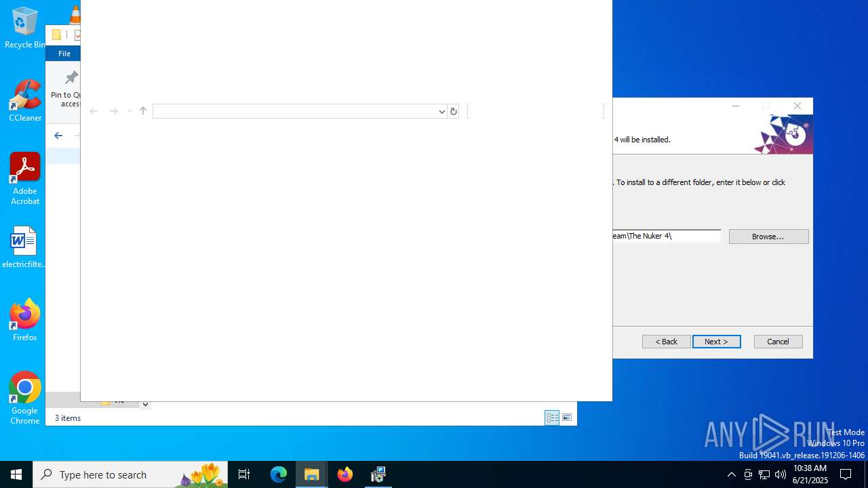The image size is (868, 488).
Task: Switch to the installer taskbar icon
Action: 378,474
